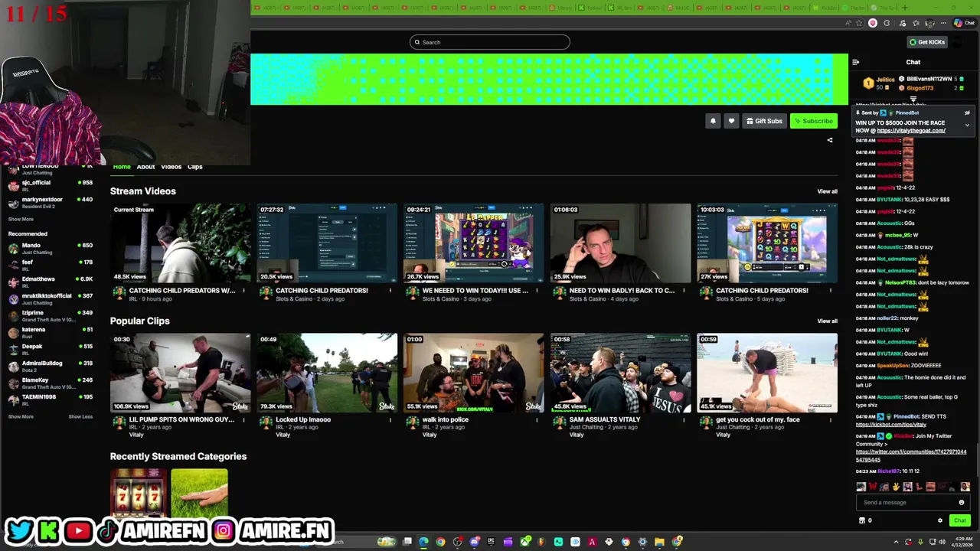Expand the gift leaderboard handle under Jelitics
Viewport: 980px width, 551px height.
[x=913, y=99]
